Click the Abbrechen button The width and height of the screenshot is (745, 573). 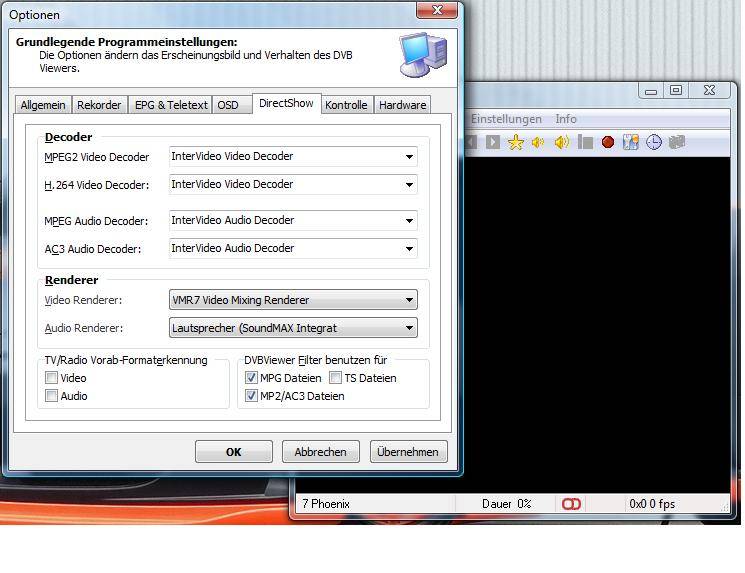[x=321, y=451]
